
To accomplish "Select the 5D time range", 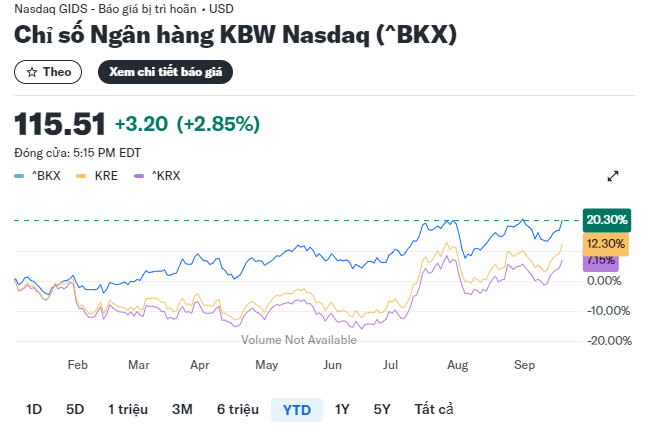I will (x=75, y=409).
